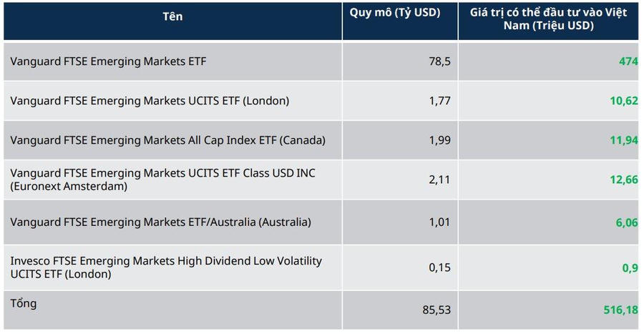Click the 78,5 fund size value

pos(439,62)
